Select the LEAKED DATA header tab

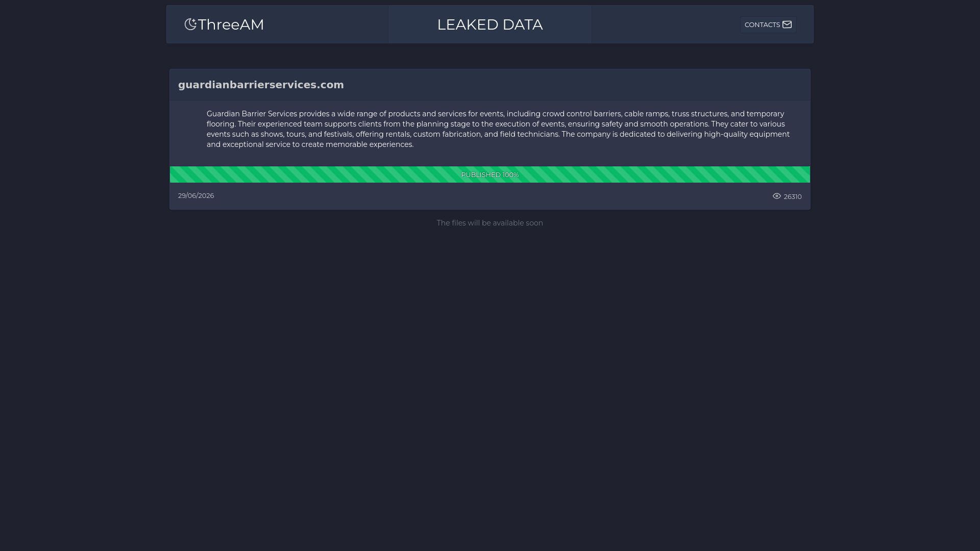pos(490,24)
